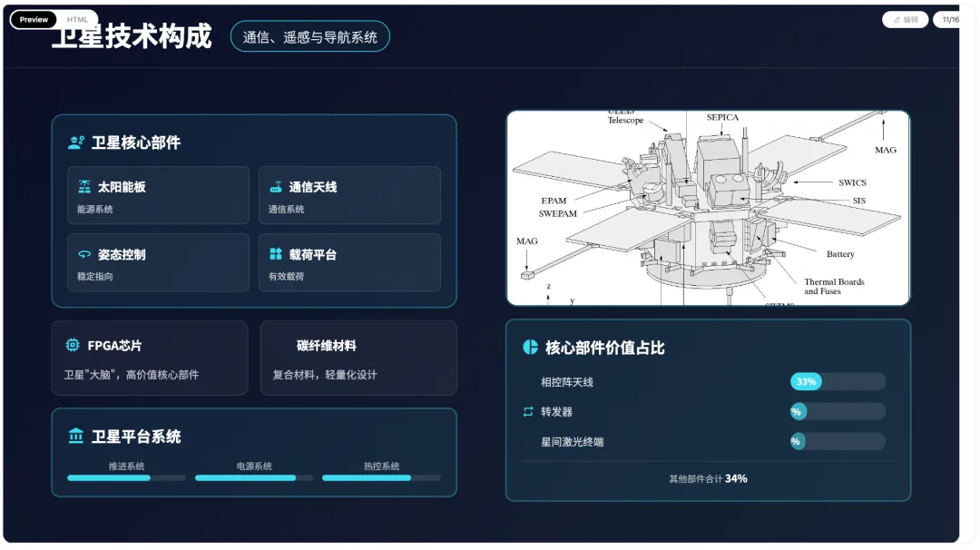This screenshot has height=550, width=980.
Task: Click the EPAM label in diagram
Action: point(554,201)
